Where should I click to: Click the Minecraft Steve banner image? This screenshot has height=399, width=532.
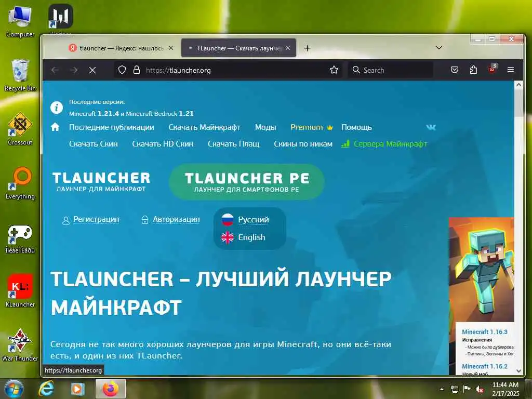click(x=482, y=270)
